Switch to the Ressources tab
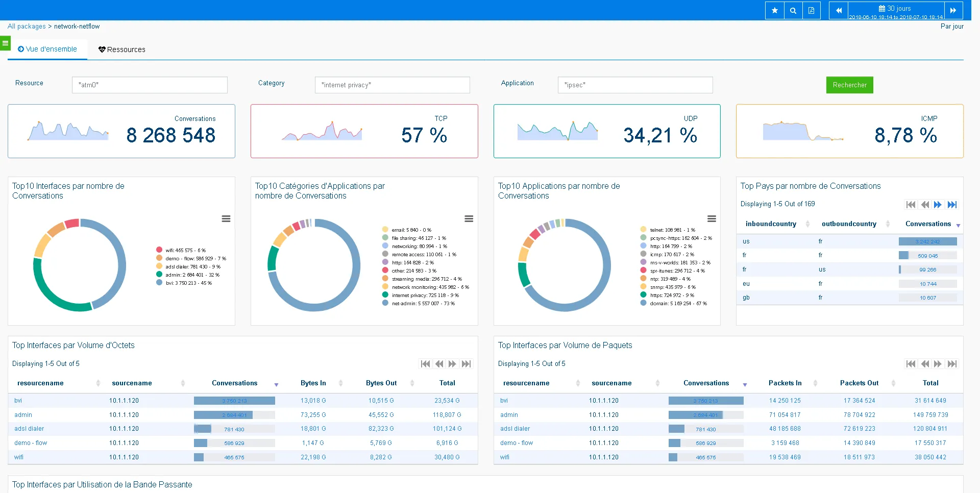Image resolution: width=980 pixels, height=493 pixels. coord(121,50)
